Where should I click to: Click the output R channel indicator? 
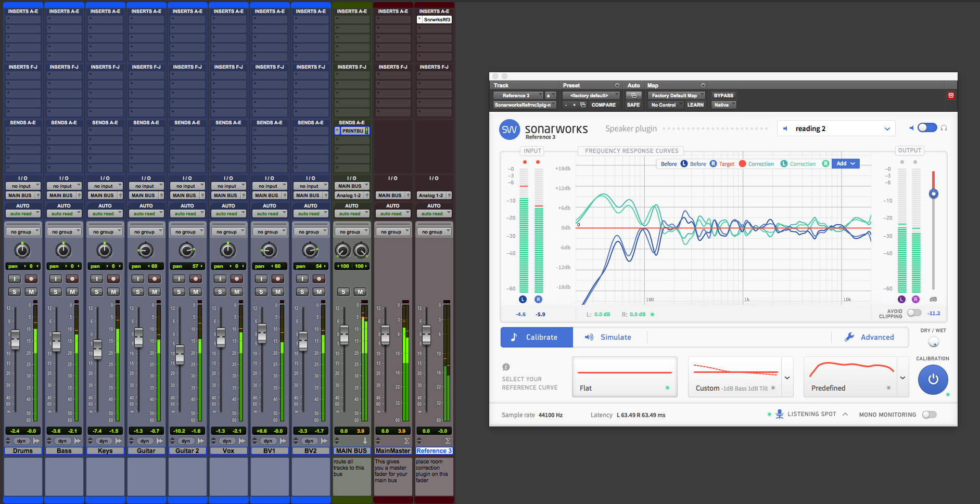click(915, 300)
